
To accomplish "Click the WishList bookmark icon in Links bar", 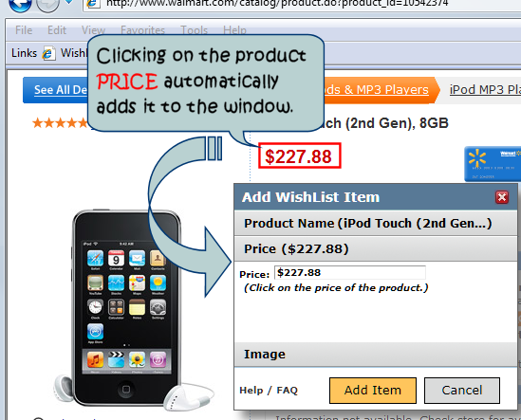I will click(48, 53).
